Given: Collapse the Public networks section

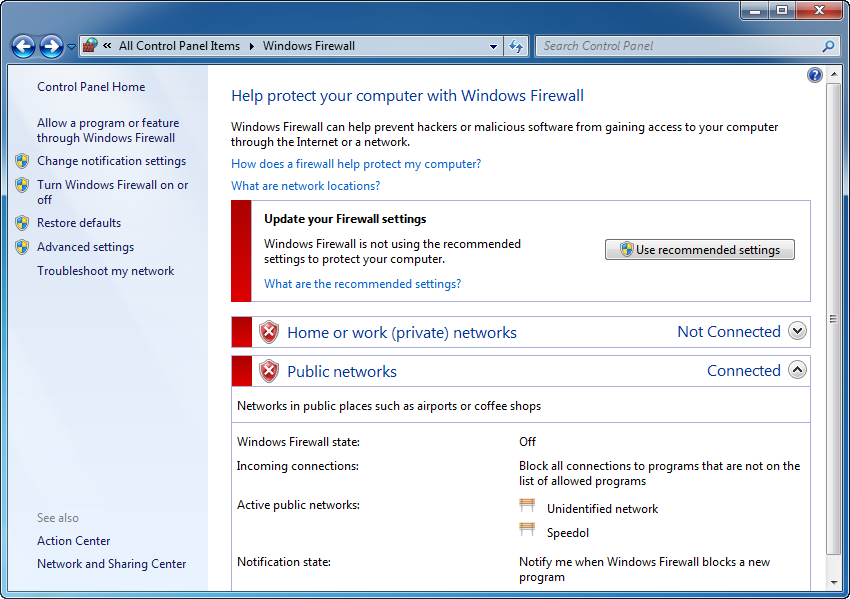Looking at the screenshot, I should [797, 370].
